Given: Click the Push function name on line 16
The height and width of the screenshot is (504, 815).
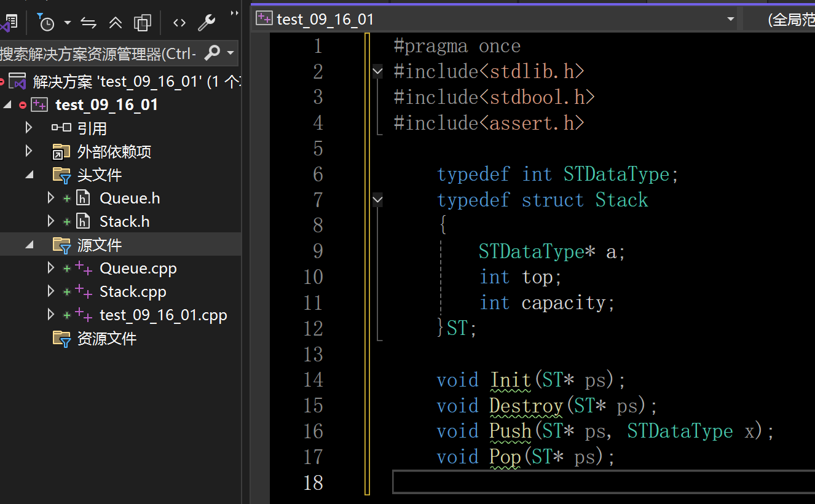Looking at the screenshot, I should click(510, 431).
